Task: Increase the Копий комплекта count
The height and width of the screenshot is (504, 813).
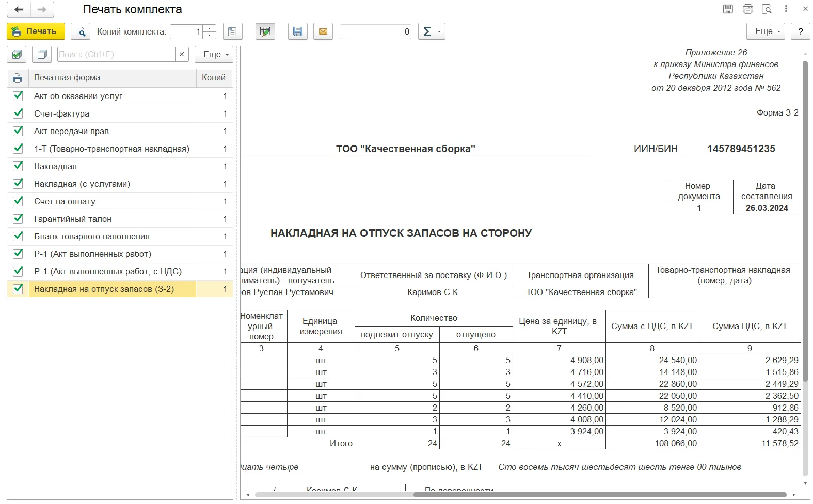Action: [x=209, y=28]
